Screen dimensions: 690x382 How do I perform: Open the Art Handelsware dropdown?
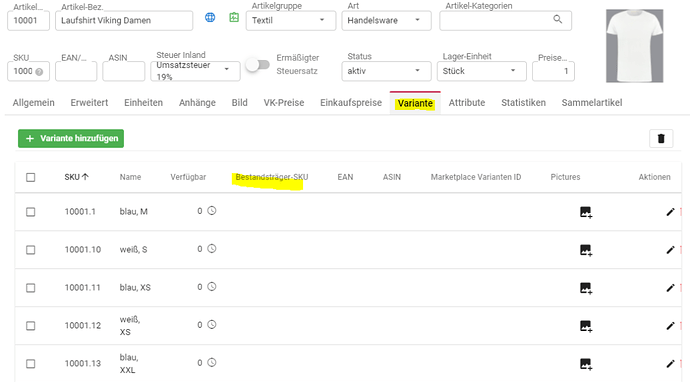(386, 20)
